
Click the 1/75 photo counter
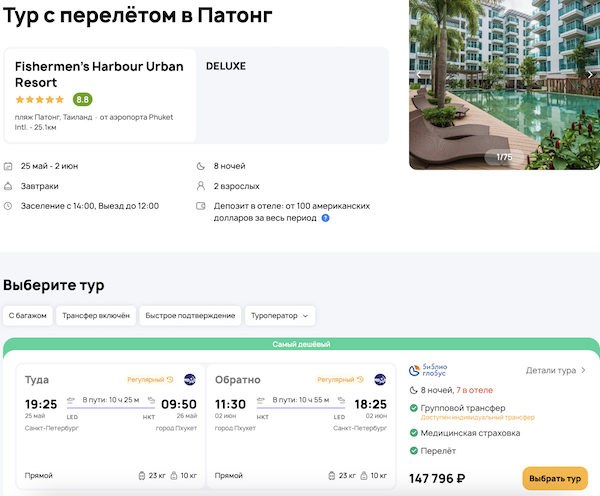point(497,157)
